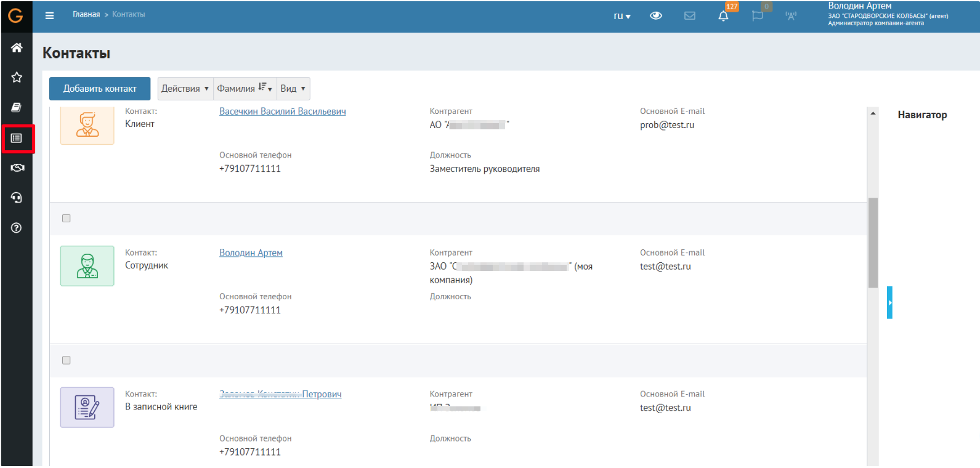980x468 pixels.
Task: Click Добавить контакт button
Action: coord(100,89)
